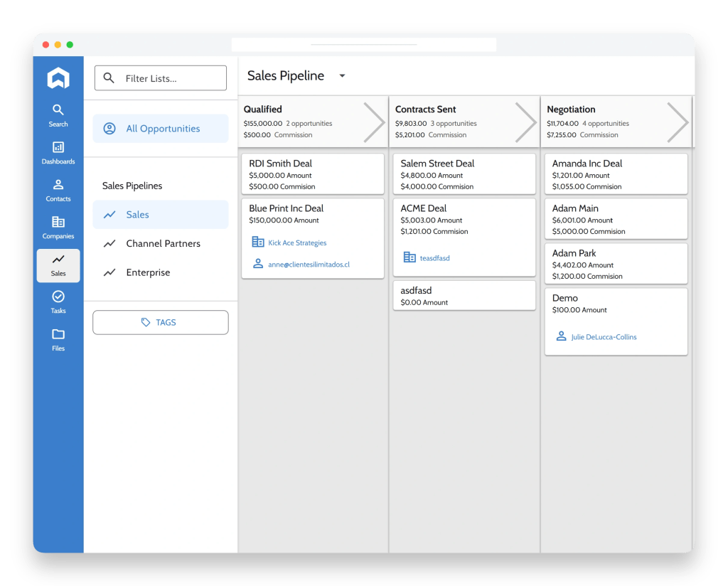Select the Sales graph icon in sidebar
728x586 pixels.
pyautogui.click(x=58, y=260)
